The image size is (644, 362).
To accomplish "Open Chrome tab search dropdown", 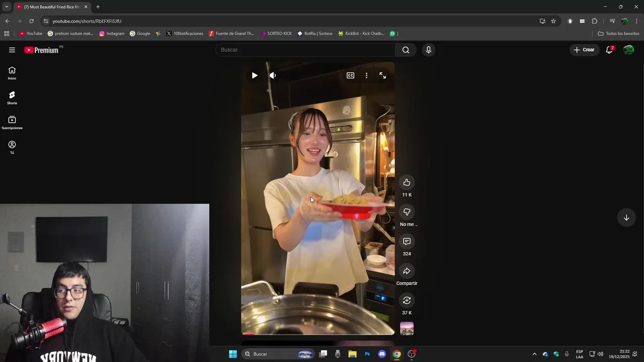I will pos(6,7).
